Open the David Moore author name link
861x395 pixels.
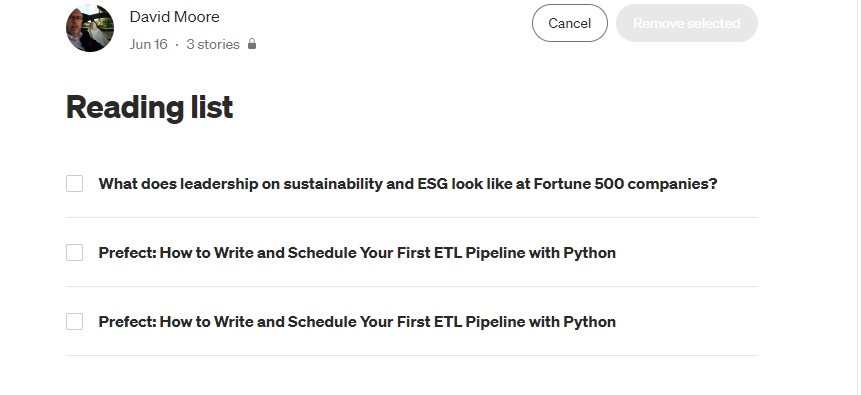pos(175,16)
